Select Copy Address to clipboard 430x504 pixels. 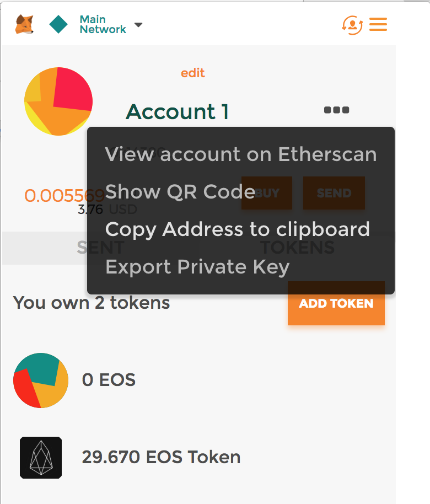(237, 229)
